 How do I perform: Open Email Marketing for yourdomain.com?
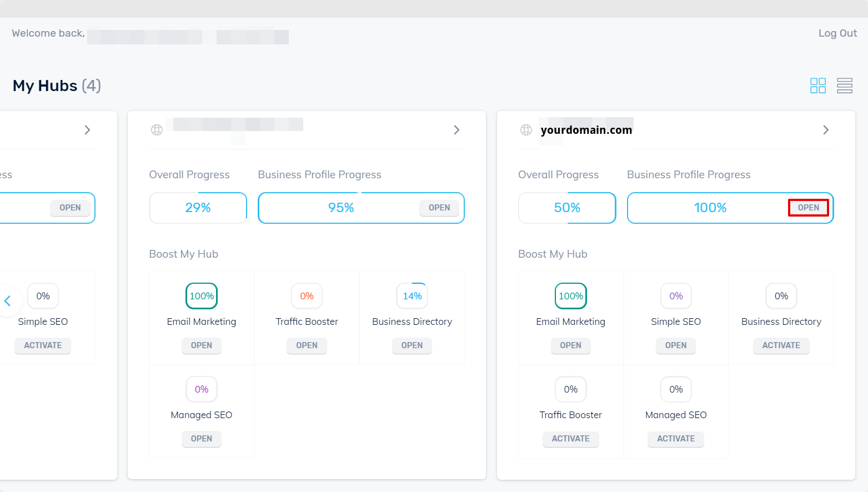click(571, 345)
